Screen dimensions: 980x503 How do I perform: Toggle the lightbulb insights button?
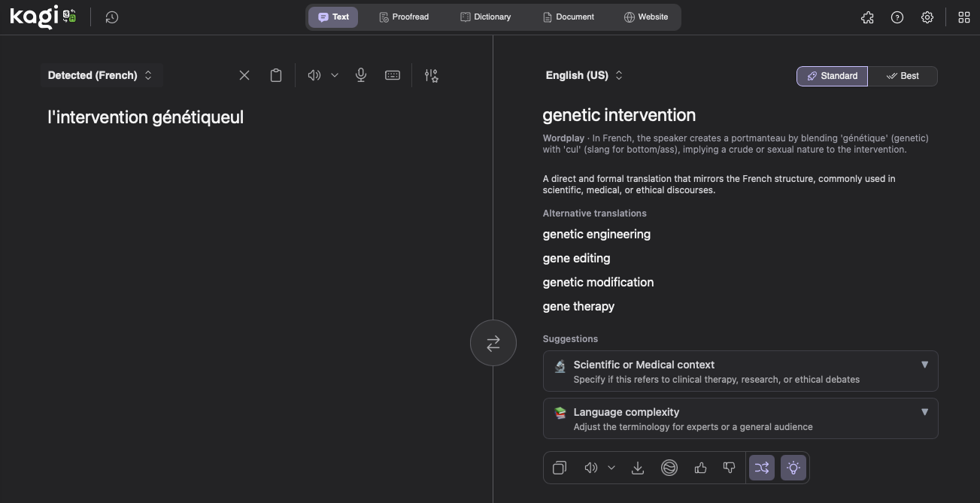793,468
